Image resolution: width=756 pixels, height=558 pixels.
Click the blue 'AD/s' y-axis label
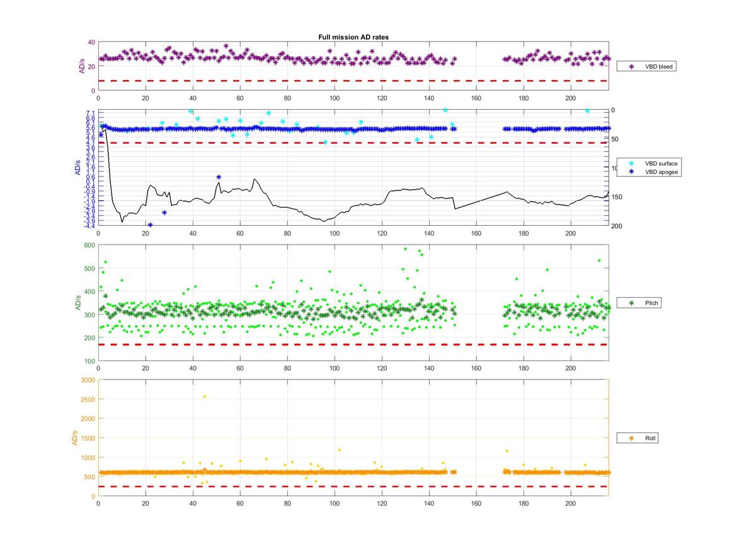78,168
